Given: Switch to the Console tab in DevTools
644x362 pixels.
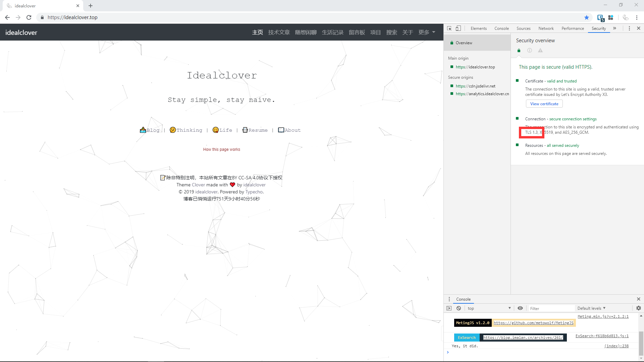Looking at the screenshot, I should pos(501,28).
